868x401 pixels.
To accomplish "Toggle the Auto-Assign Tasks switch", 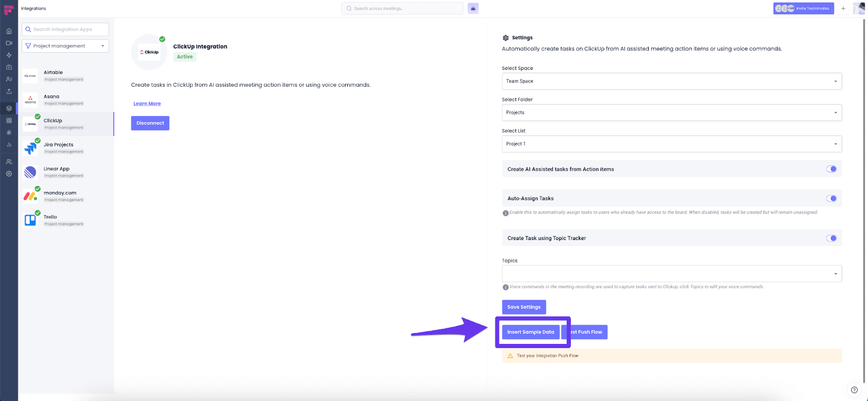I will [831, 198].
